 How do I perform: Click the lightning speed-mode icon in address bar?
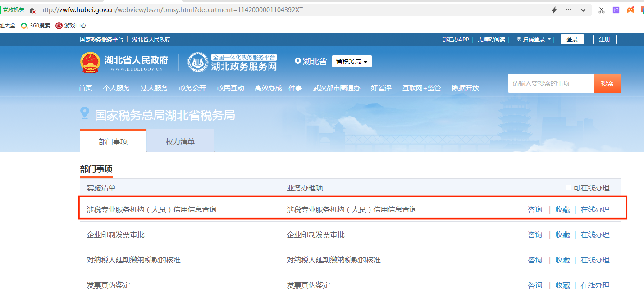554,10
